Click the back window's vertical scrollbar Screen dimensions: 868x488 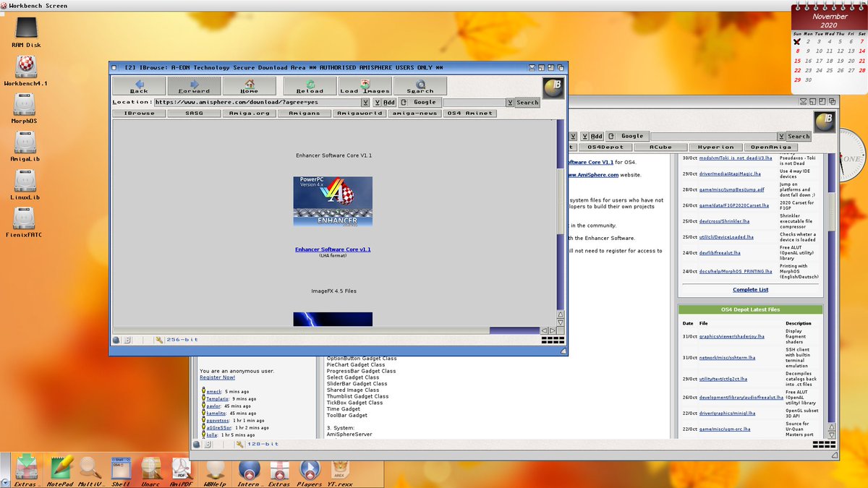point(830,289)
